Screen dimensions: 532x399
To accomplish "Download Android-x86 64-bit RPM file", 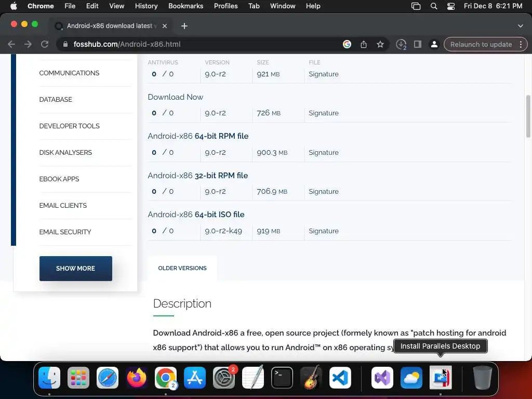I will 198,136.
